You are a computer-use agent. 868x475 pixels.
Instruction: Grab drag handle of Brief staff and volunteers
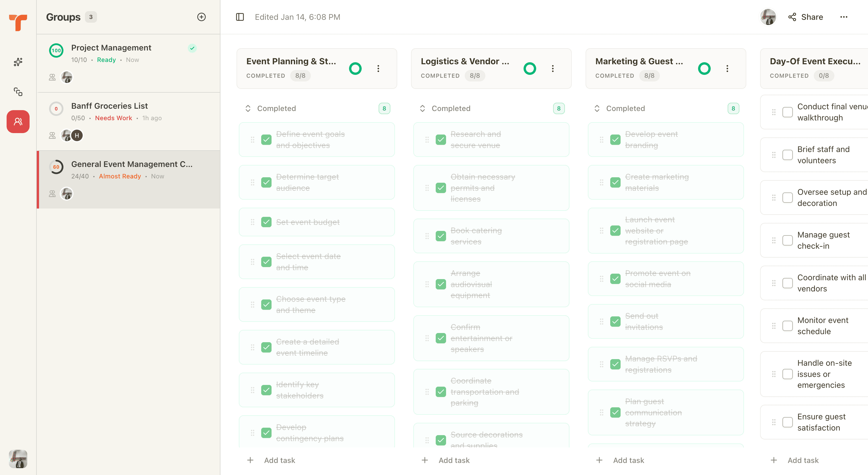tap(774, 155)
